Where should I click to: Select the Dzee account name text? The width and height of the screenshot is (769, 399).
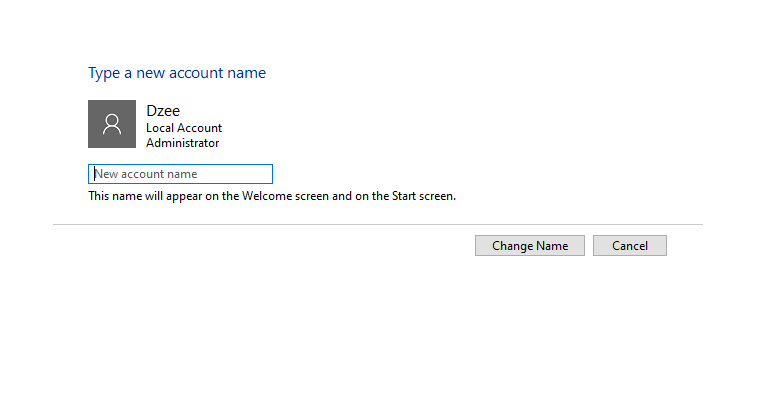click(163, 111)
